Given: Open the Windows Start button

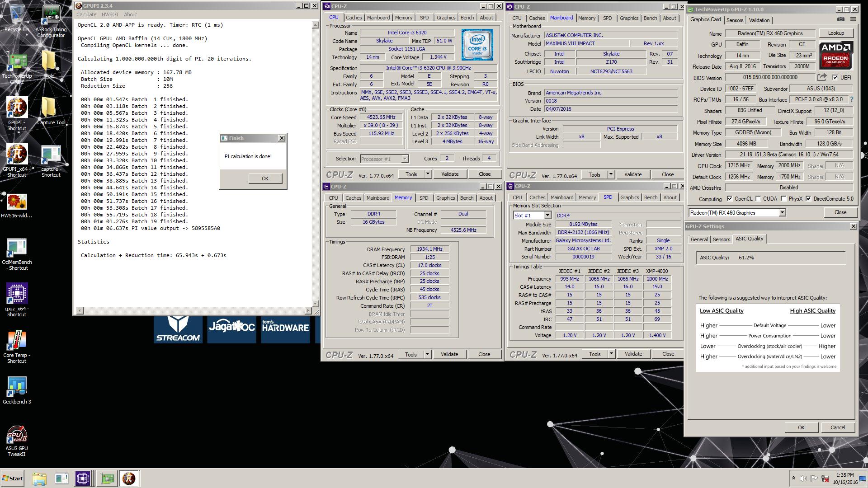Looking at the screenshot, I should [x=13, y=479].
